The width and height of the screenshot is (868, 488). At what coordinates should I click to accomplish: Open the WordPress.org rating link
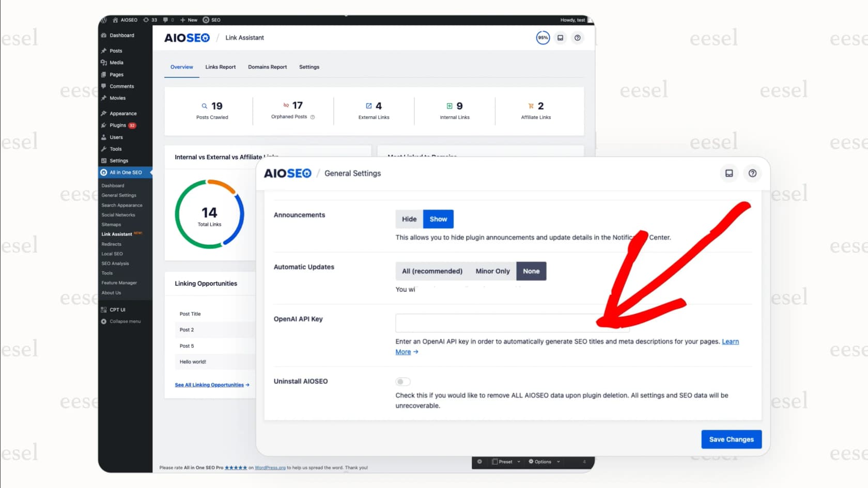[x=270, y=468]
